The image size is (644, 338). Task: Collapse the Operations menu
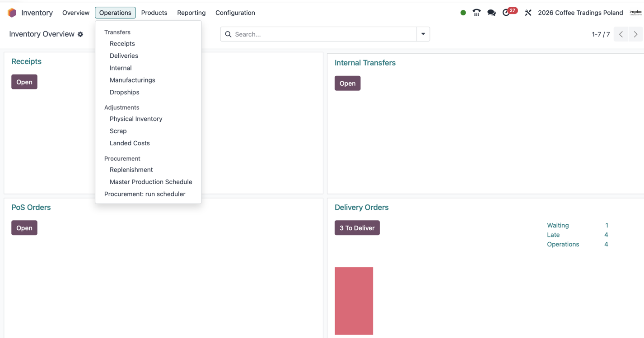click(x=115, y=13)
